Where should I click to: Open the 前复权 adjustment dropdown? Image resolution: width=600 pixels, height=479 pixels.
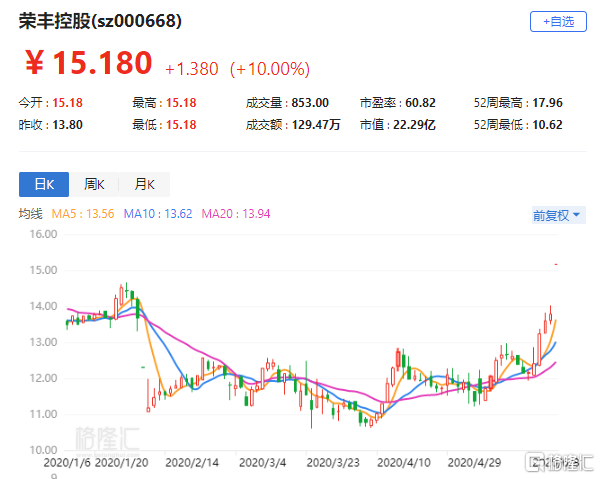point(558,215)
